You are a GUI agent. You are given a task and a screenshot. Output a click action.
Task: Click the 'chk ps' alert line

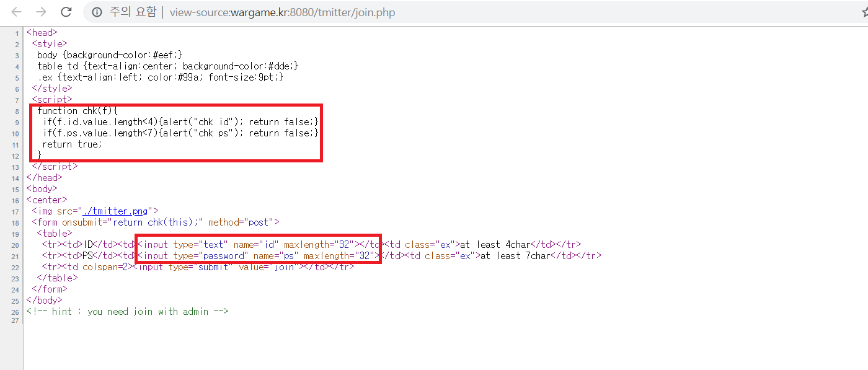180,133
